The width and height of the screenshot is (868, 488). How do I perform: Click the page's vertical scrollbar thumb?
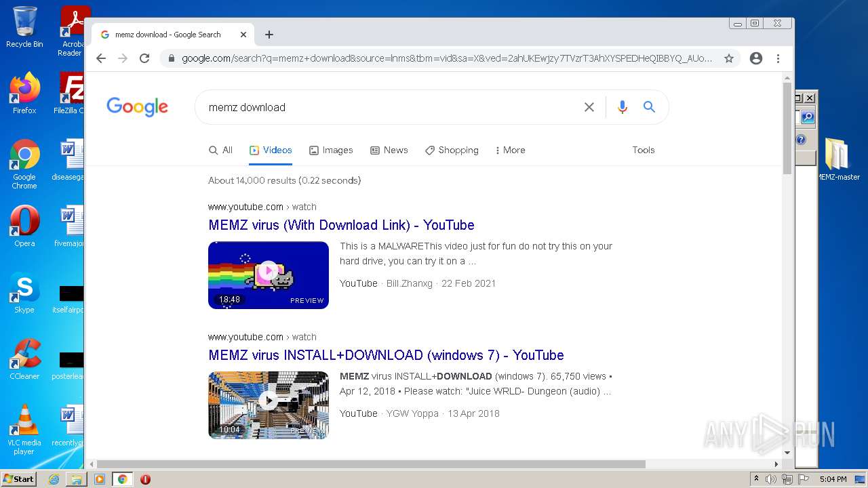(x=787, y=128)
